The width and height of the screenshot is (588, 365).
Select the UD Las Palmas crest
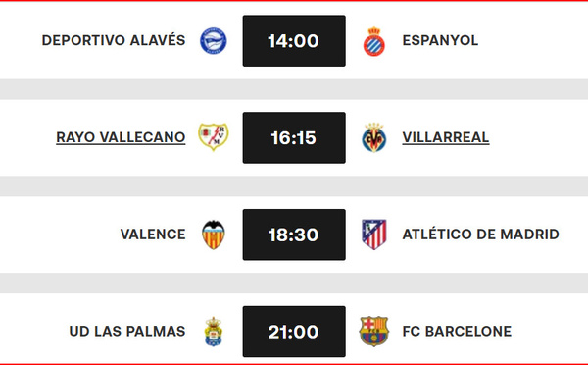click(x=213, y=332)
